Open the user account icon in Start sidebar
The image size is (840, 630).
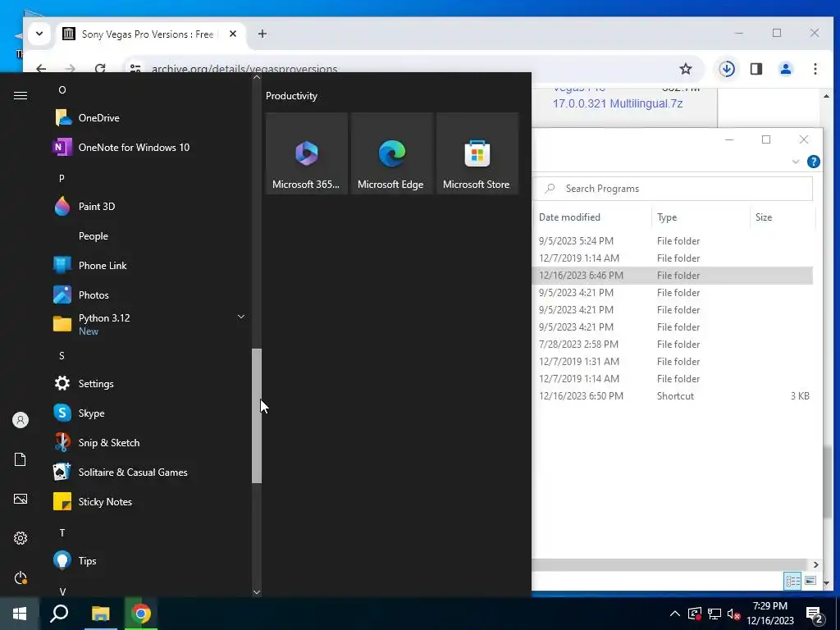[21, 420]
